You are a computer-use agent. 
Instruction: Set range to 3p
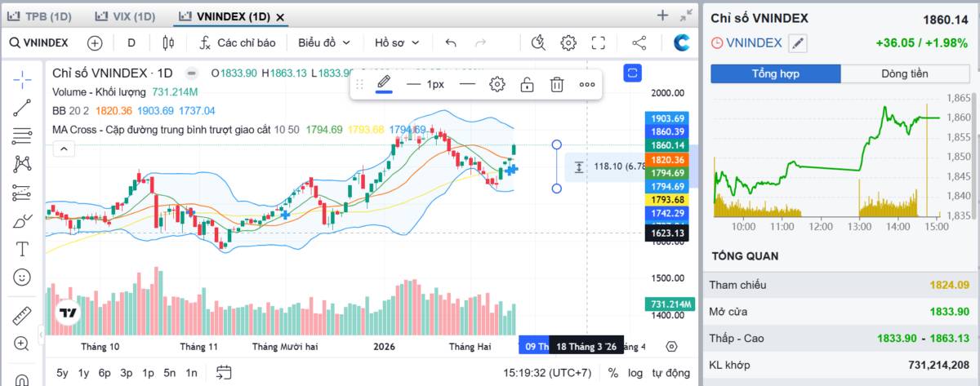pyautogui.click(x=126, y=373)
